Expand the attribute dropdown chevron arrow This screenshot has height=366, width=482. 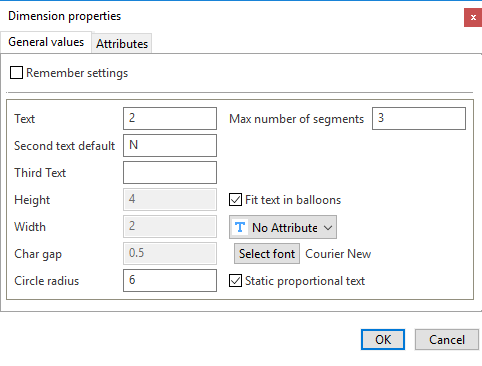[x=328, y=228]
